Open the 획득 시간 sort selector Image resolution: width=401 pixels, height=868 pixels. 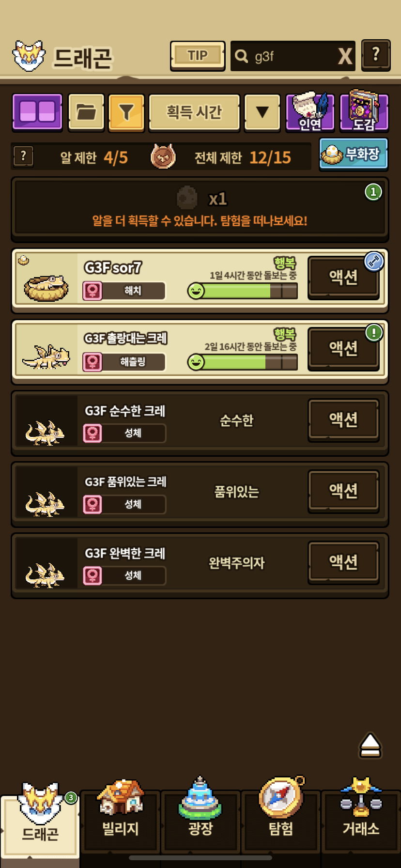click(194, 112)
